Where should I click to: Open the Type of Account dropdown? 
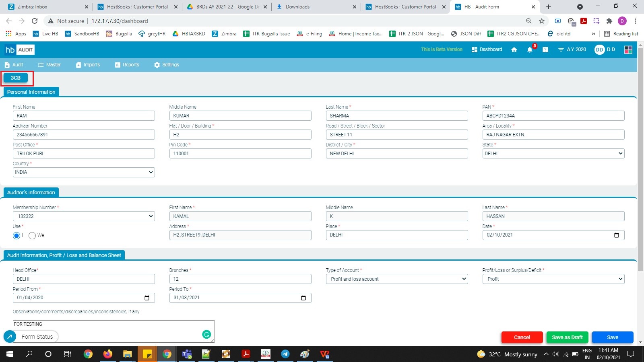tap(396, 279)
